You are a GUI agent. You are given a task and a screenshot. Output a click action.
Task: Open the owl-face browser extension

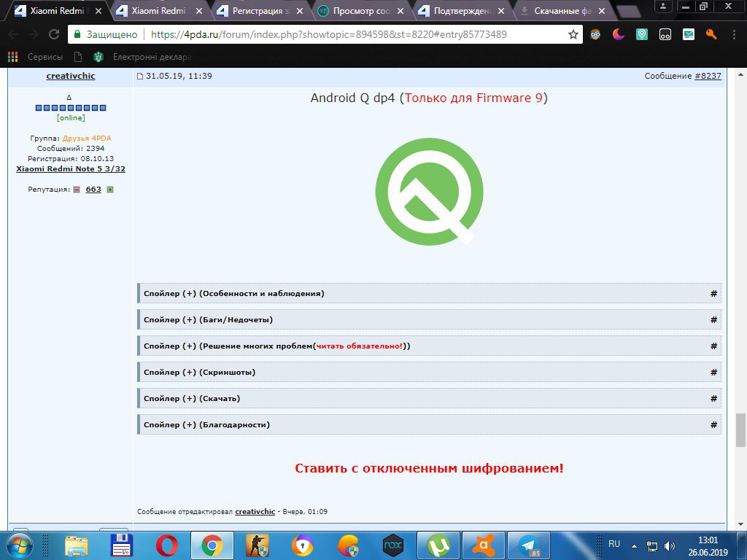click(x=595, y=34)
